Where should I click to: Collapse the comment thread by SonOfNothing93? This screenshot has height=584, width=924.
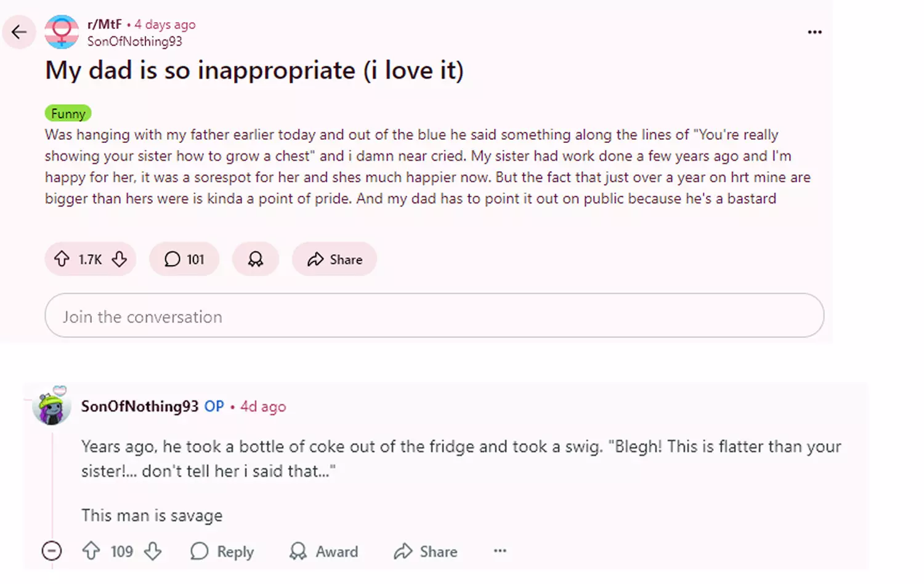point(52,551)
